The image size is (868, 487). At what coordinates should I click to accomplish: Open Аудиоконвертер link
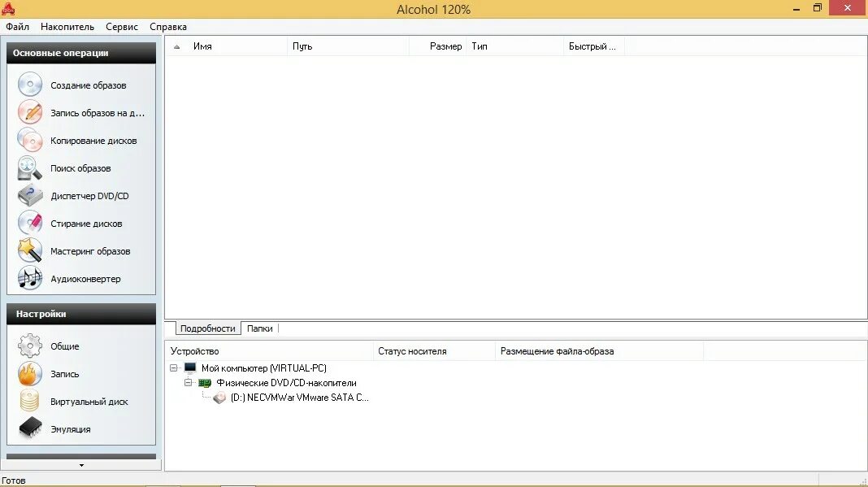point(85,279)
